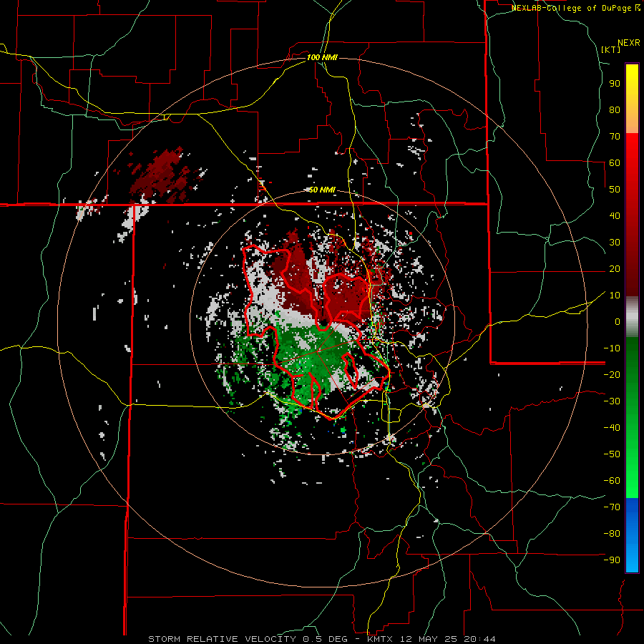The width and height of the screenshot is (644, 644).
Task: Click the STORM RELATIVE VELOCITY caption text
Action: tap(222, 639)
